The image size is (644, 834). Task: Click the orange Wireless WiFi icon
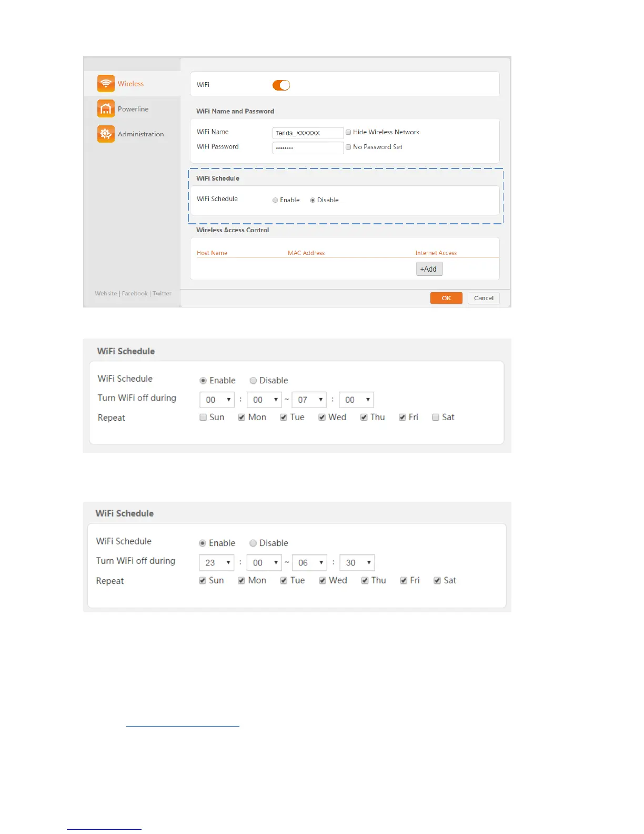coord(106,83)
